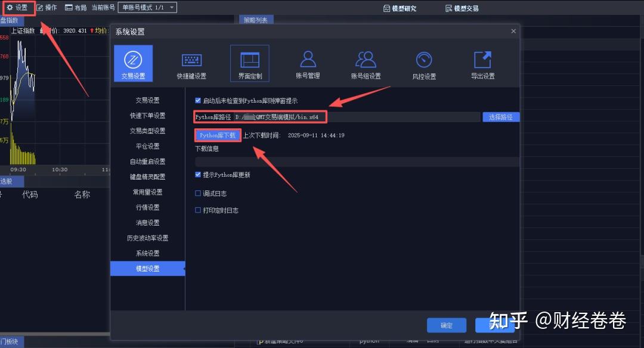Viewport: 644px width, 348px height.
Task: Open the 风控设置 gauge icon
Action: 423,62
